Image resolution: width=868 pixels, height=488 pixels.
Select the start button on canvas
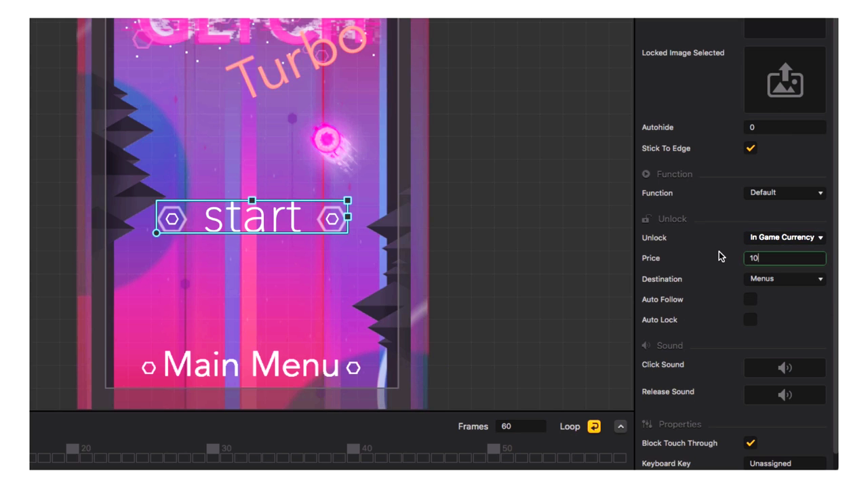pos(252,218)
